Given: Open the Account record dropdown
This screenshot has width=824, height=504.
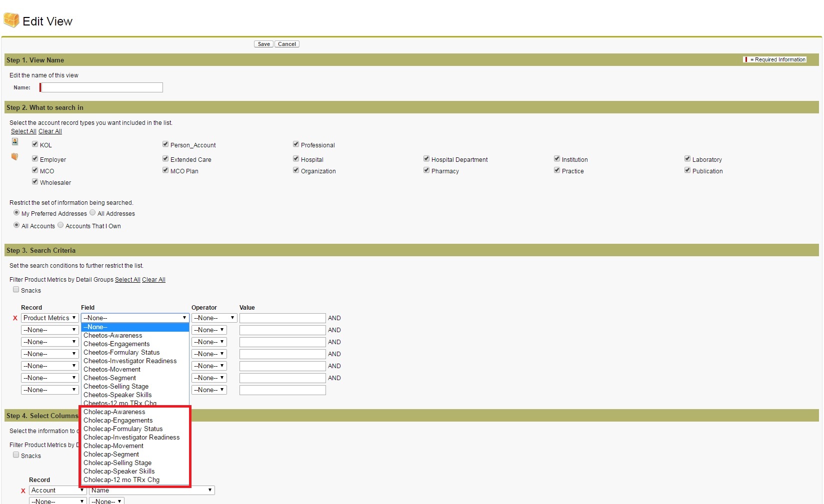Looking at the screenshot, I should point(57,491).
